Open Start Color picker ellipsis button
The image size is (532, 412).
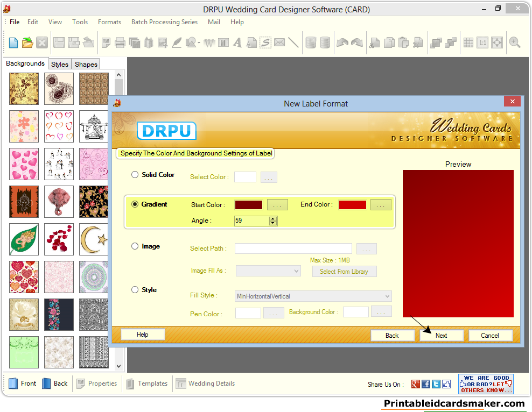(277, 204)
